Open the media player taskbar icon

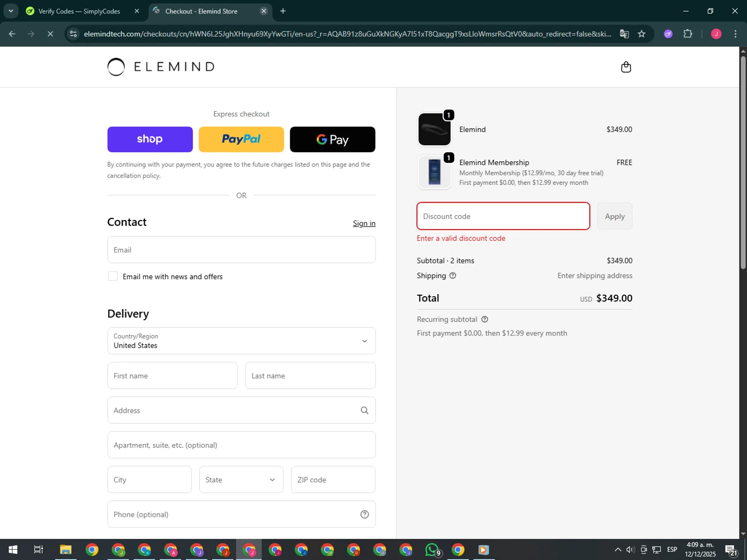484,550
